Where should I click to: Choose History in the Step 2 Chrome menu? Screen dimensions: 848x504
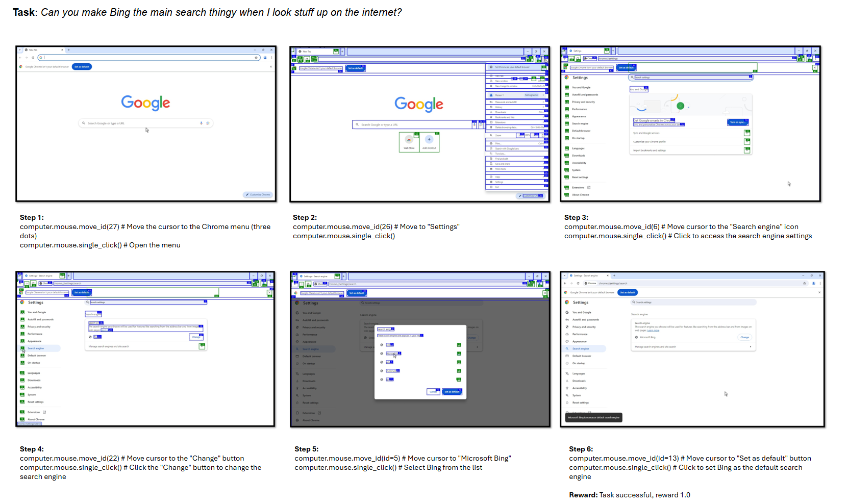point(517,107)
